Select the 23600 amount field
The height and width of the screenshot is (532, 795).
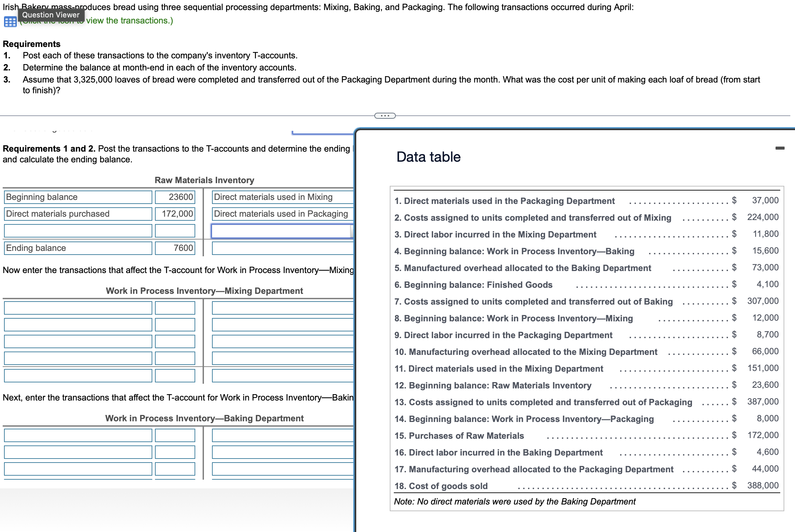point(175,197)
